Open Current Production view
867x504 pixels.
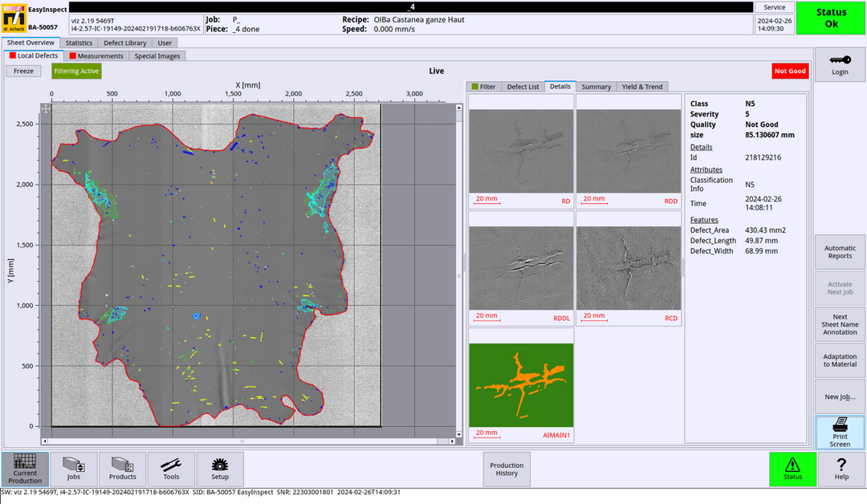[25, 469]
